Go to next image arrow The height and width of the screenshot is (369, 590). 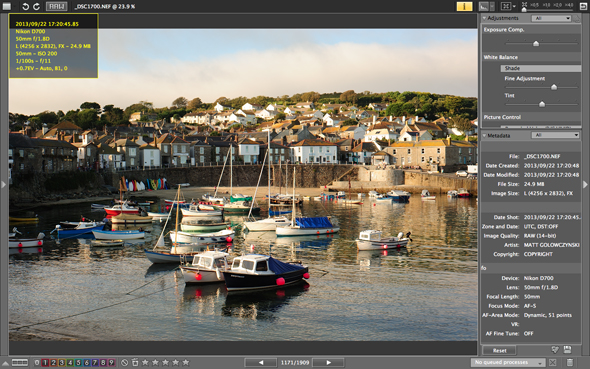point(328,363)
